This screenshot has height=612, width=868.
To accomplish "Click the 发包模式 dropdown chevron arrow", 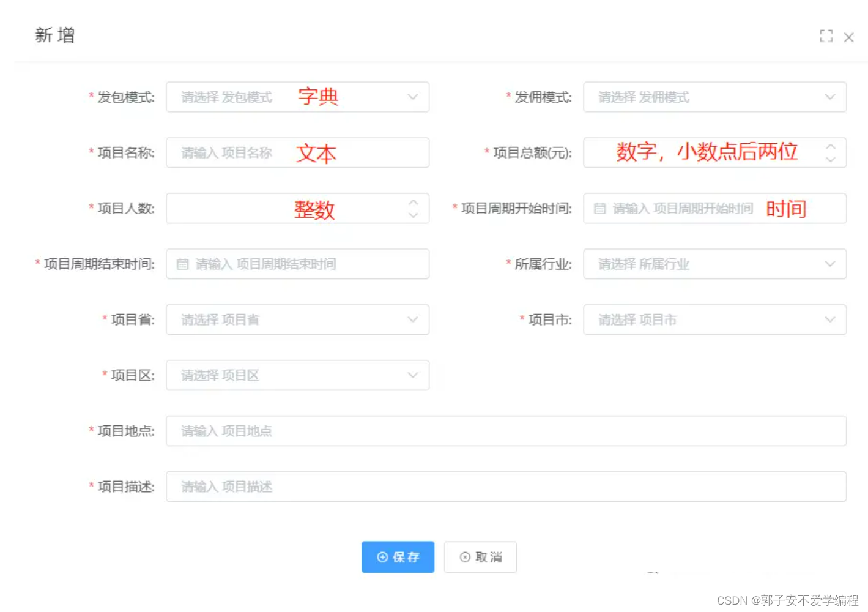I will 413,97.
